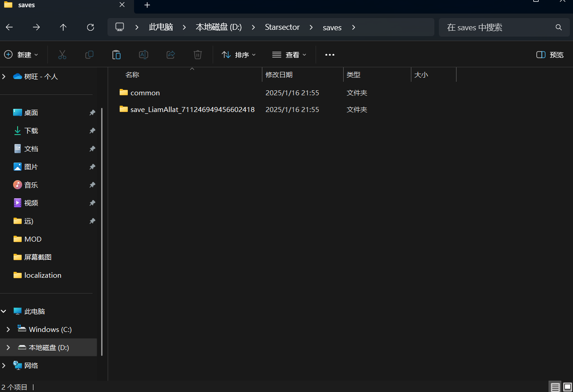Toggle the 预览 preview pane
573x392 pixels.
(550, 55)
